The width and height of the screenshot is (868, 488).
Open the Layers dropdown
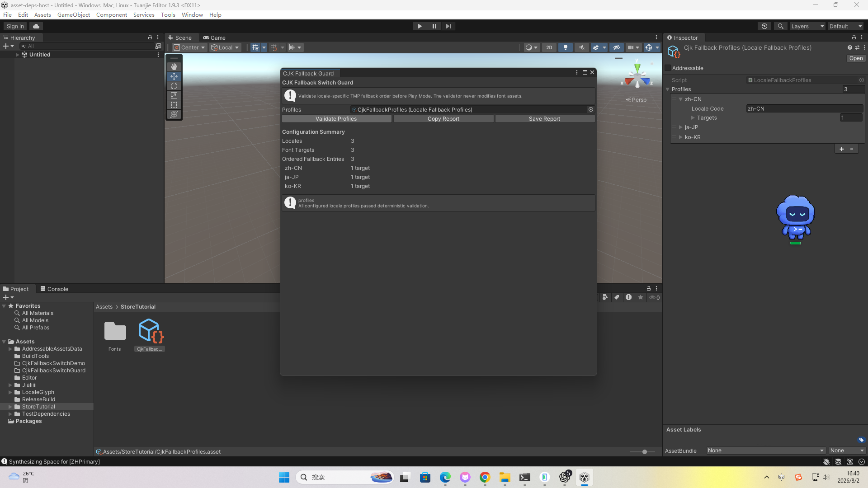click(x=807, y=26)
